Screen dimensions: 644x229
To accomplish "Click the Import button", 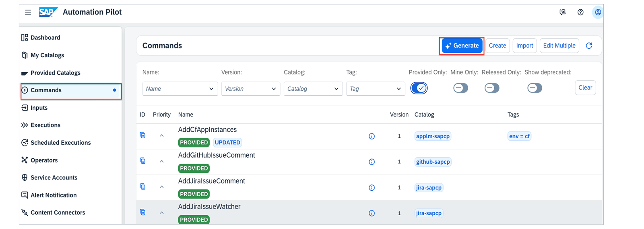I will [x=524, y=46].
